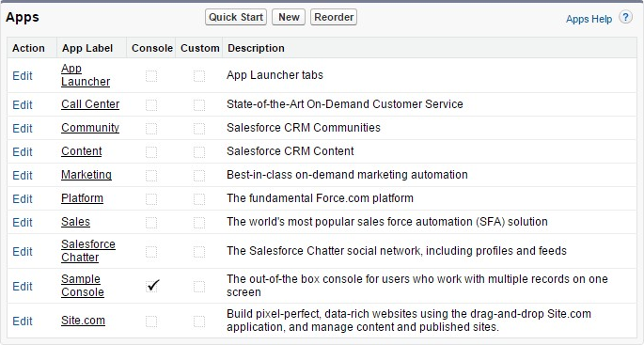Open the Sample Console app link

click(83, 286)
